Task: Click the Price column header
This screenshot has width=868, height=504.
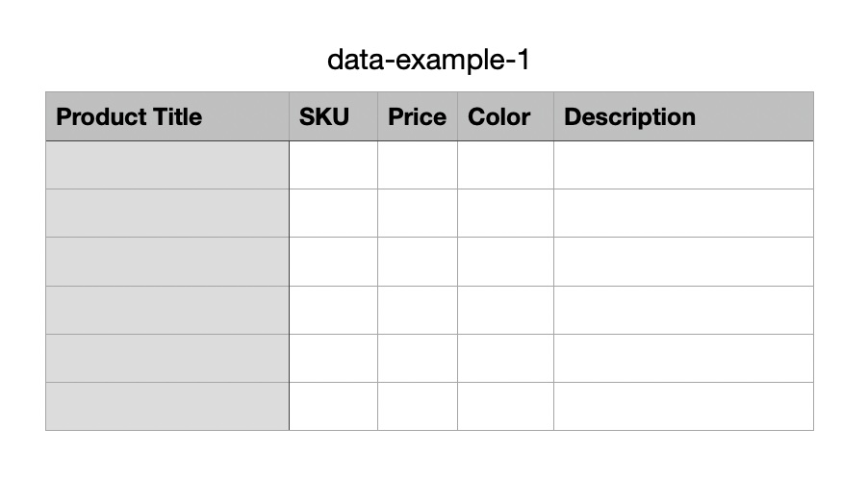Action: (x=418, y=117)
